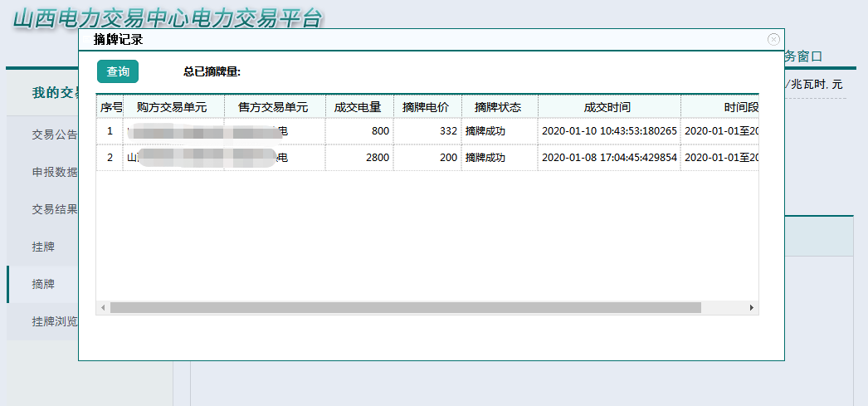Click the scrollbar left arrow
This screenshot has width=868, height=406.
pos(103,308)
